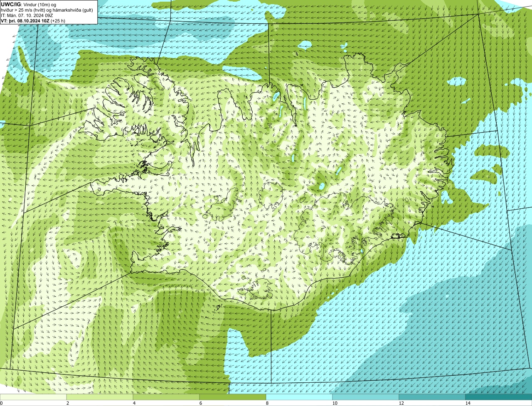This screenshot has height=406, width=532.
Task: Click the title line "UWC/IG: Vindur (10m) og"
Action: coord(28,4)
